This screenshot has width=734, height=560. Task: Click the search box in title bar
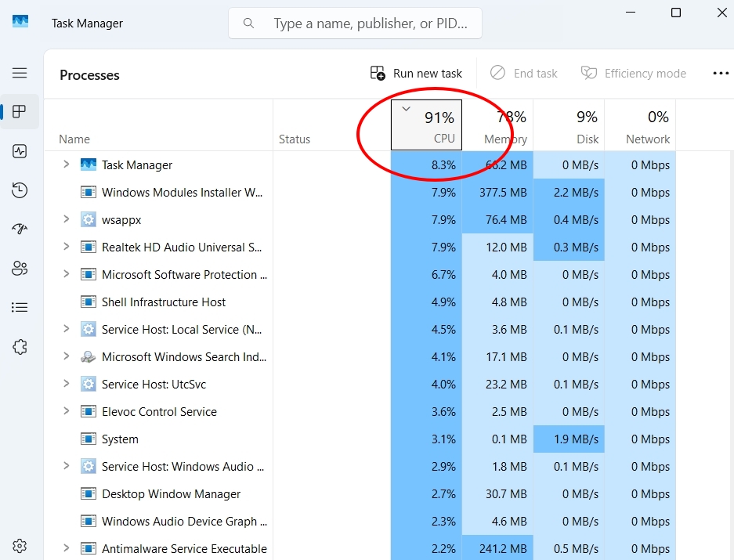tap(355, 23)
